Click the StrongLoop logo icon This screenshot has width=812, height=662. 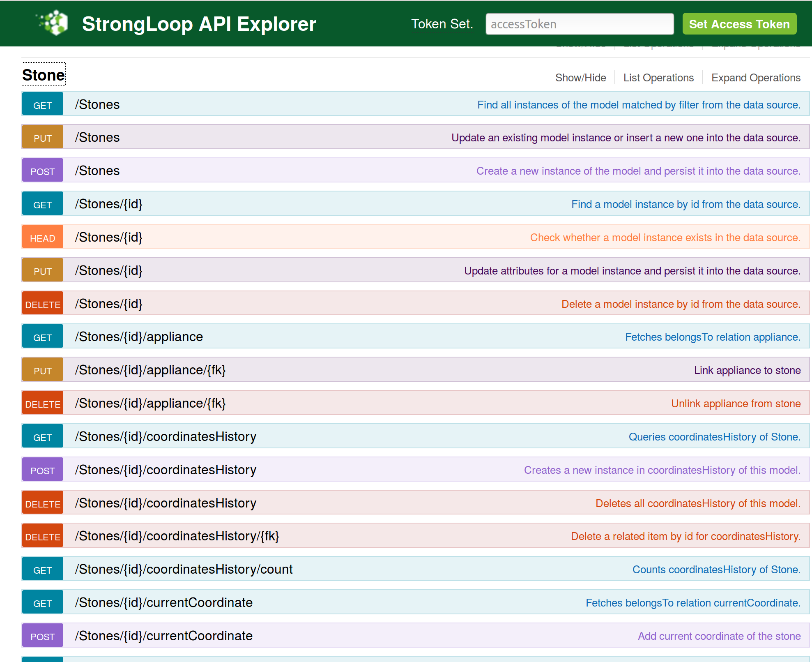(x=53, y=23)
